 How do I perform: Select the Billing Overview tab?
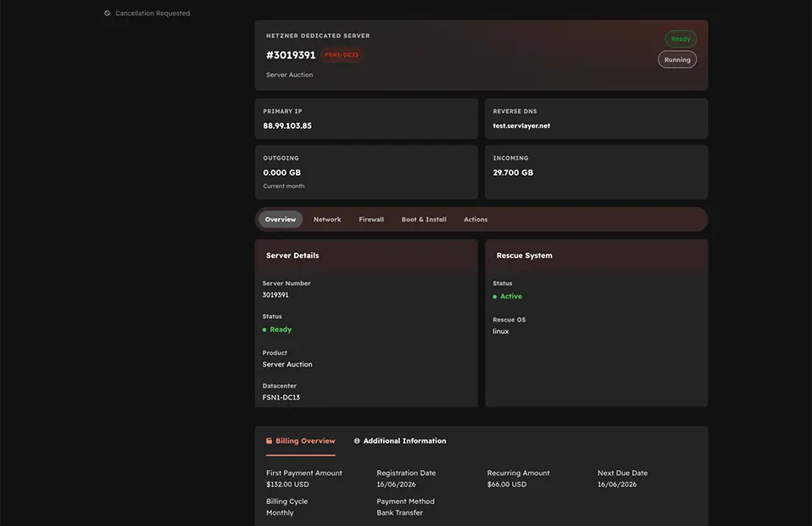pyautogui.click(x=300, y=441)
